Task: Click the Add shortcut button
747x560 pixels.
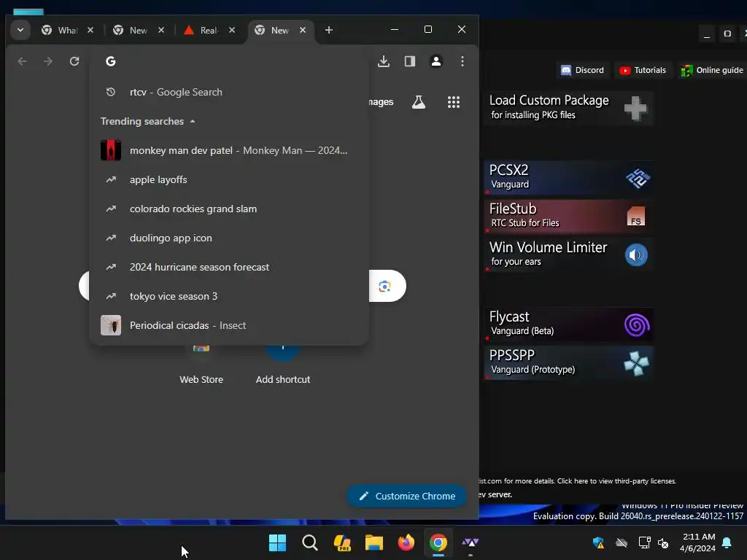Action: pyautogui.click(x=283, y=365)
